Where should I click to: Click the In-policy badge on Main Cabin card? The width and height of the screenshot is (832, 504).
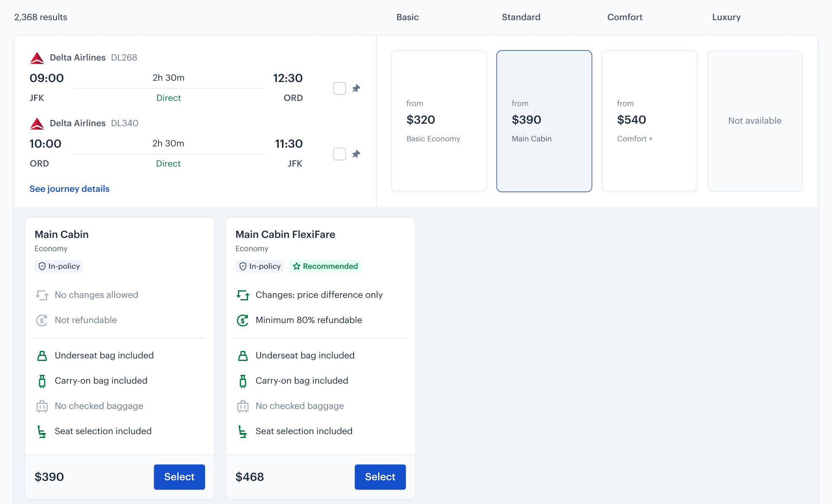(59, 266)
